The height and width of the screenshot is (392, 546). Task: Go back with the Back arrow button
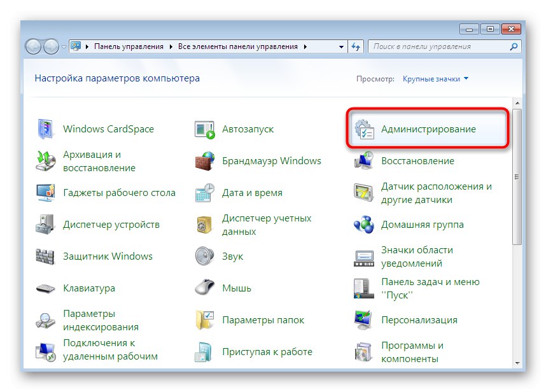(34, 46)
